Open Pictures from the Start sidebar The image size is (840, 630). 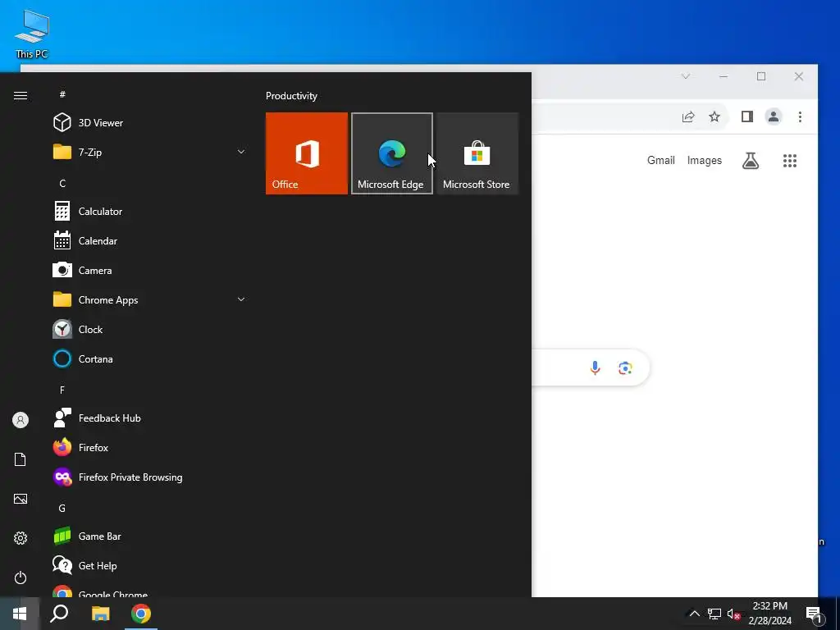(x=21, y=499)
